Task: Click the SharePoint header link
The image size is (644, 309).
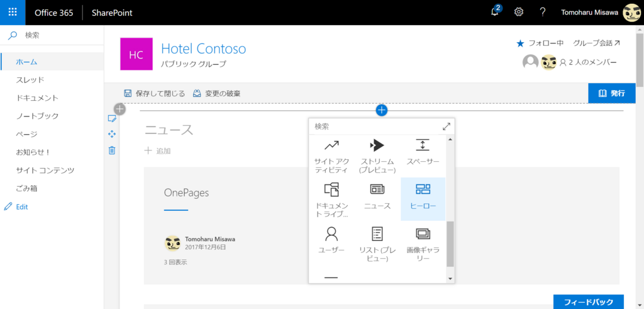Action: (x=112, y=13)
